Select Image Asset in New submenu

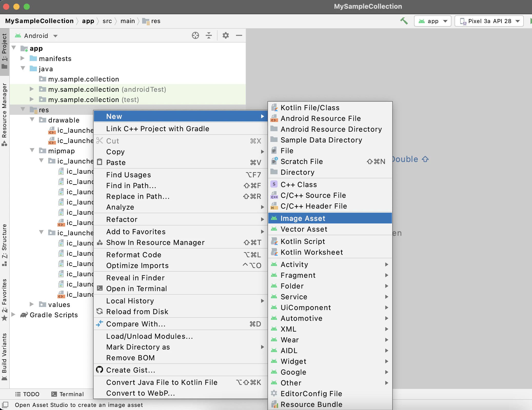330,218
